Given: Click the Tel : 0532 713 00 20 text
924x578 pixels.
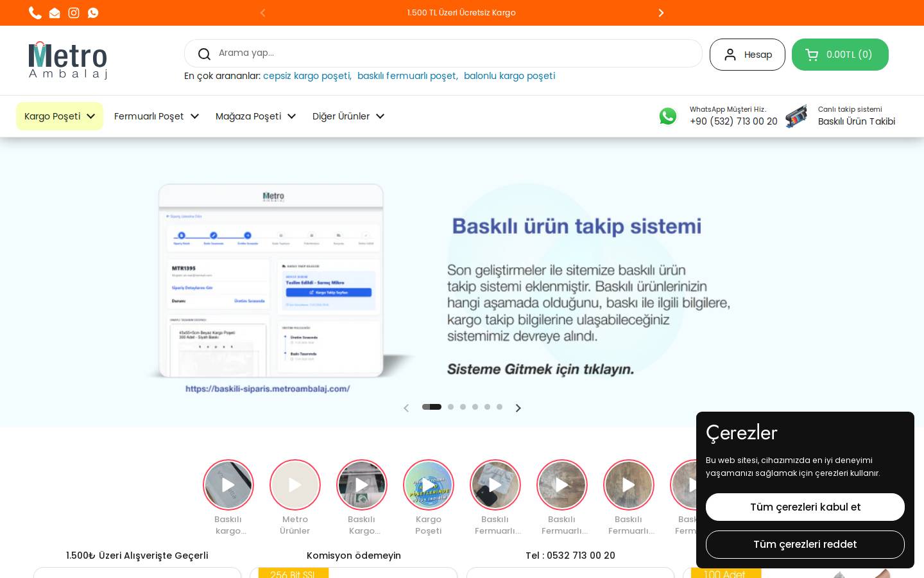Looking at the screenshot, I should tap(570, 556).
